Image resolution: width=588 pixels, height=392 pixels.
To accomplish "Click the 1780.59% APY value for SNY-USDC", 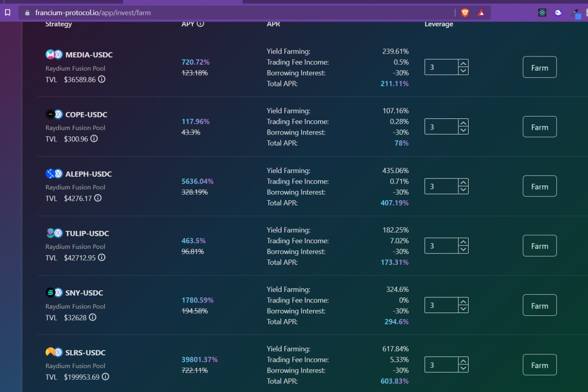I will click(x=198, y=300).
